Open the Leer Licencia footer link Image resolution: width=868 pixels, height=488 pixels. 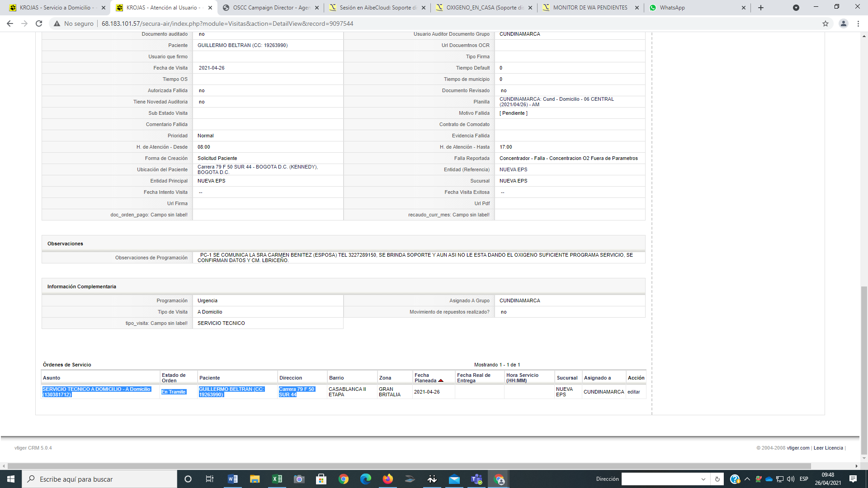[x=828, y=448]
